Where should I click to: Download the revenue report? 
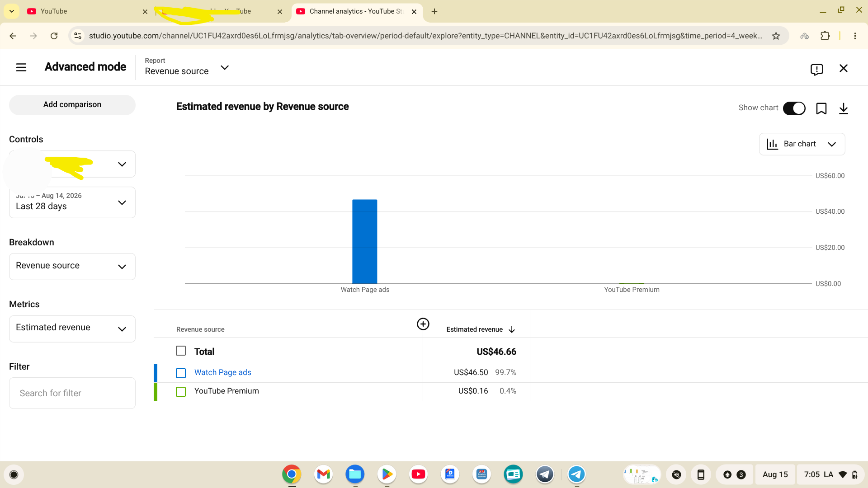pyautogui.click(x=844, y=108)
